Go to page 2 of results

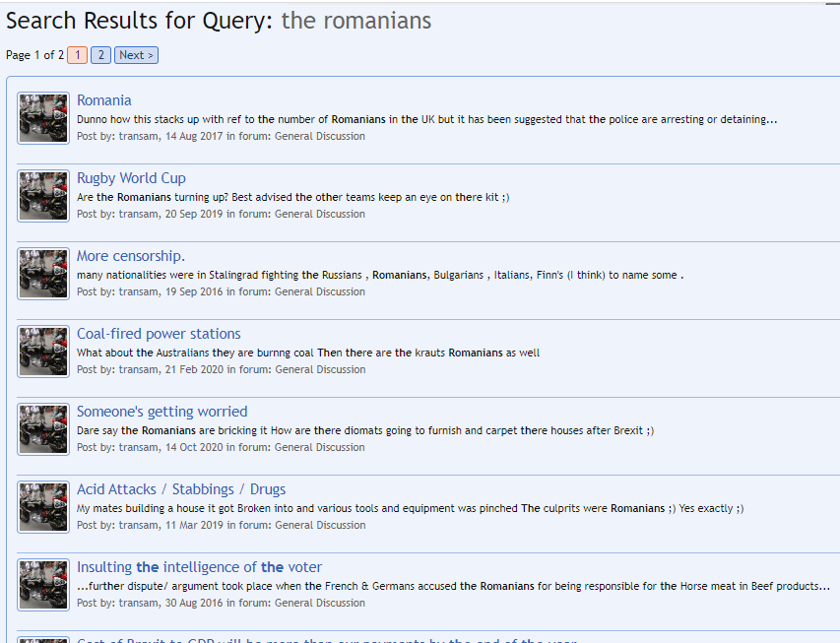(100, 55)
